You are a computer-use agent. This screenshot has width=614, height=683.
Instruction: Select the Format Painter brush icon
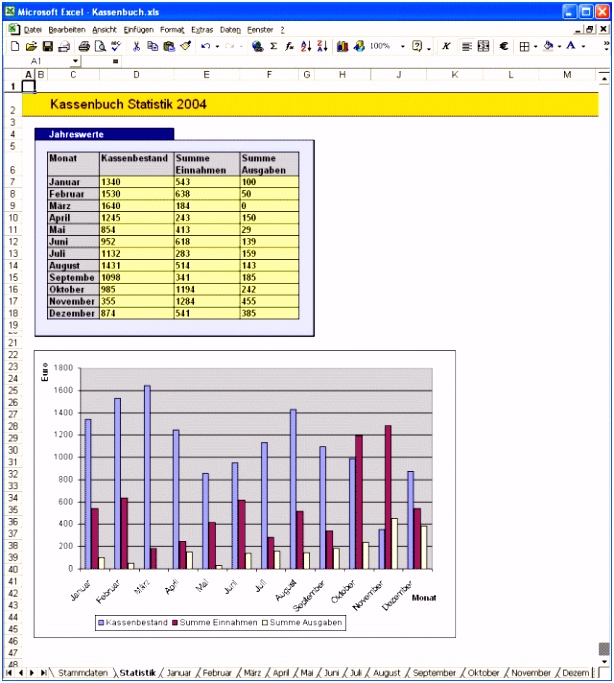(186, 46)
